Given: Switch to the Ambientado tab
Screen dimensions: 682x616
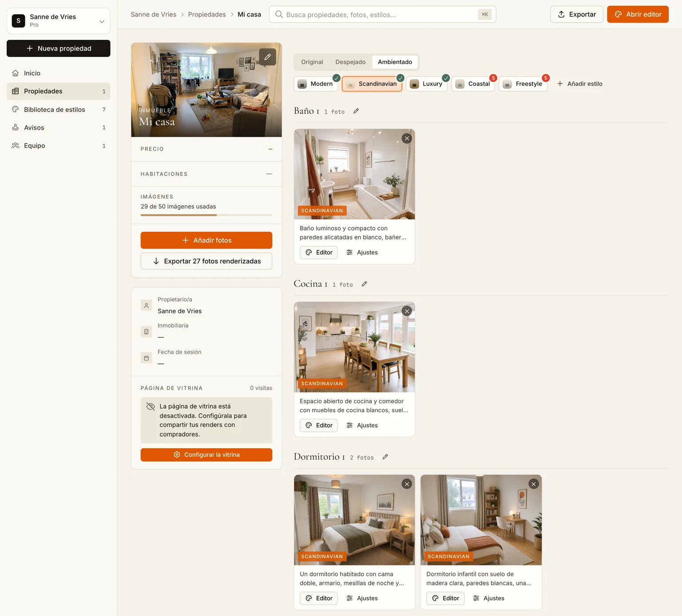Looking at the screenshot, I should (395, 62).
